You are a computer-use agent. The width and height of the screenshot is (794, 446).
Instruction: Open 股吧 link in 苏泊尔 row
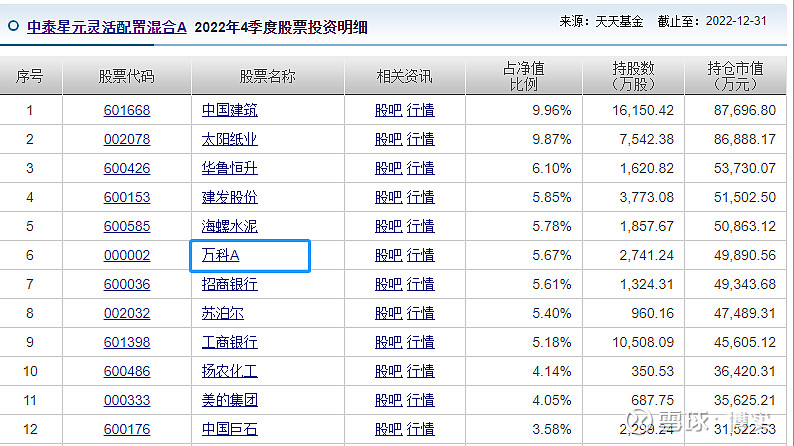(x=388, y=313)
